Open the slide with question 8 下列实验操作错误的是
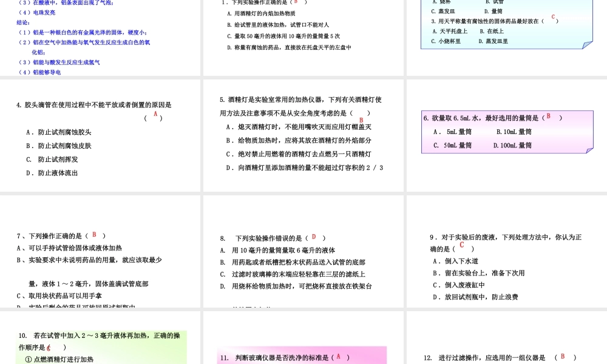The width and height of the screenshot is (607, 364). (303, 251)
